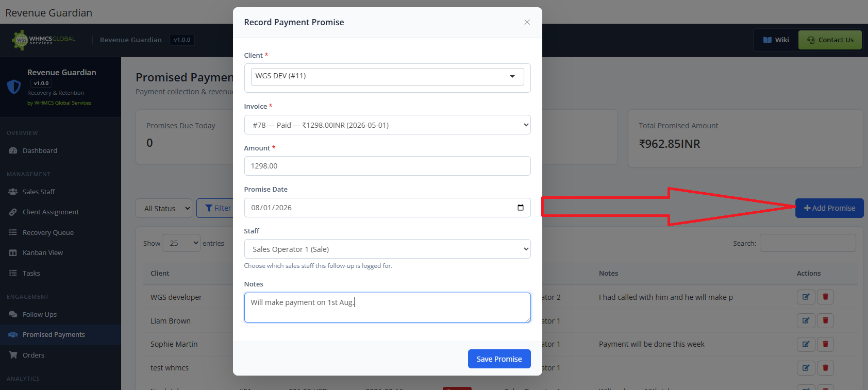Save the promise with Save Promise button

tap(499, 359)
